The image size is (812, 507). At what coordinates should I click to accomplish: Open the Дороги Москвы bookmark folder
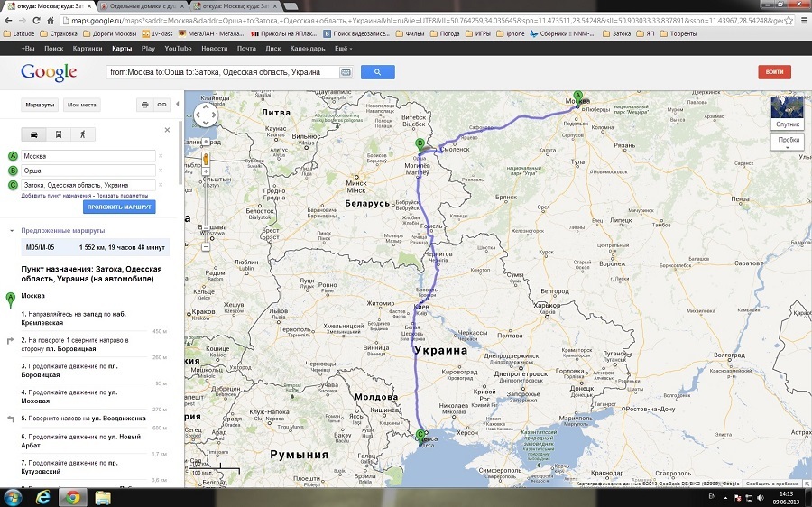(109, 33)
